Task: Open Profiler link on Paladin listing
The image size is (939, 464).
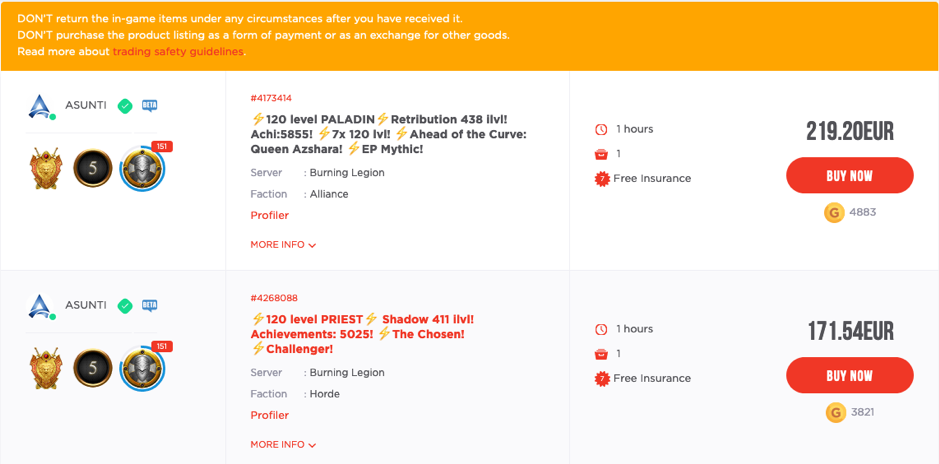Action: coord(269,216)
